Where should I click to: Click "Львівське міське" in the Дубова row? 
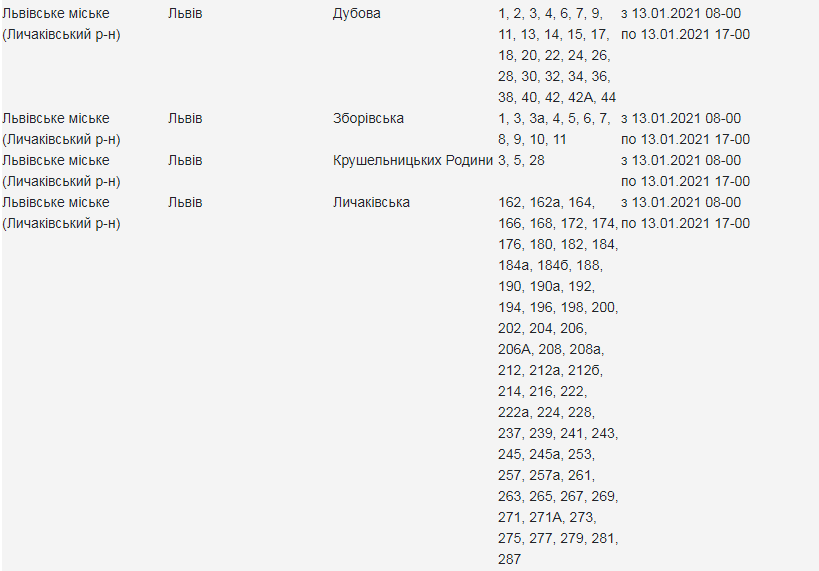[x=56, y=14]
